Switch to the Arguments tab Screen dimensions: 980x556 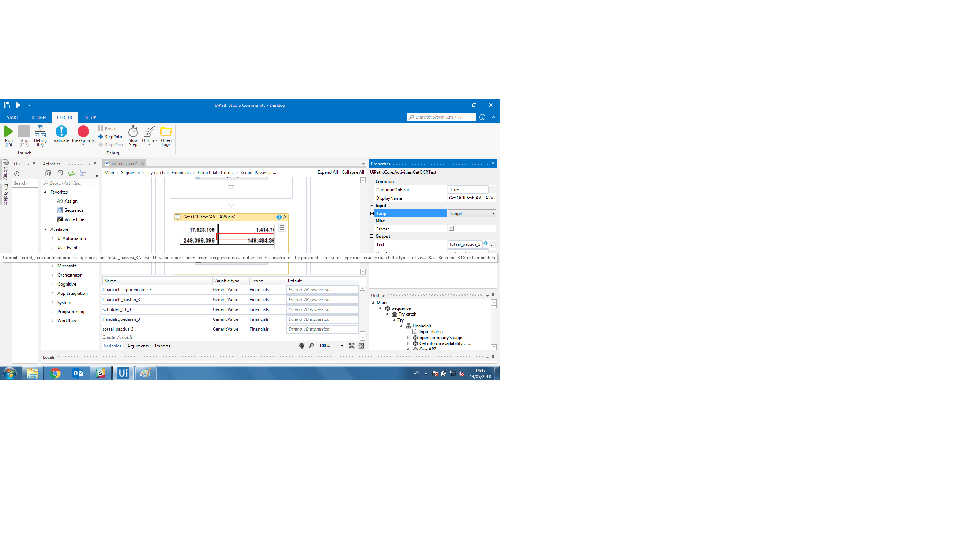coord(138,346)
